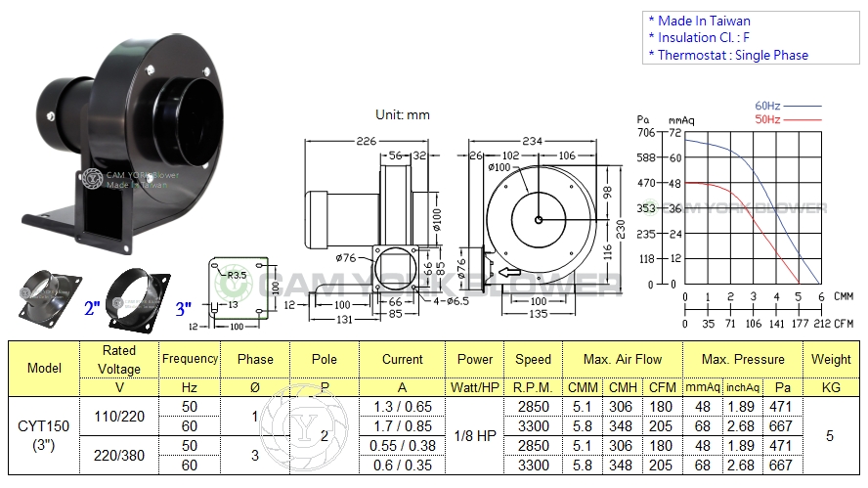
Task: Click the '1/8 HP' power cell
Action: pyautogui.click(x=475, y=436)
